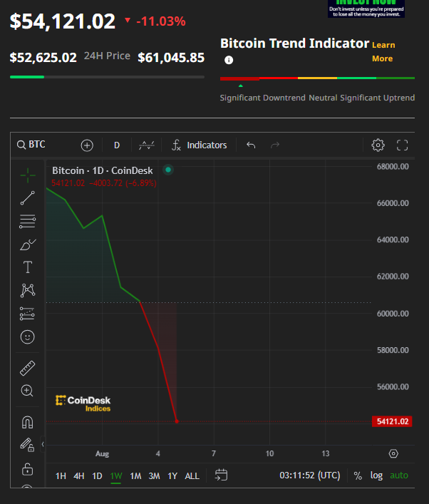Switch to the 1M time range
Image resolution: width=429 pixels, height=504 pixels.
coord(135,475)
